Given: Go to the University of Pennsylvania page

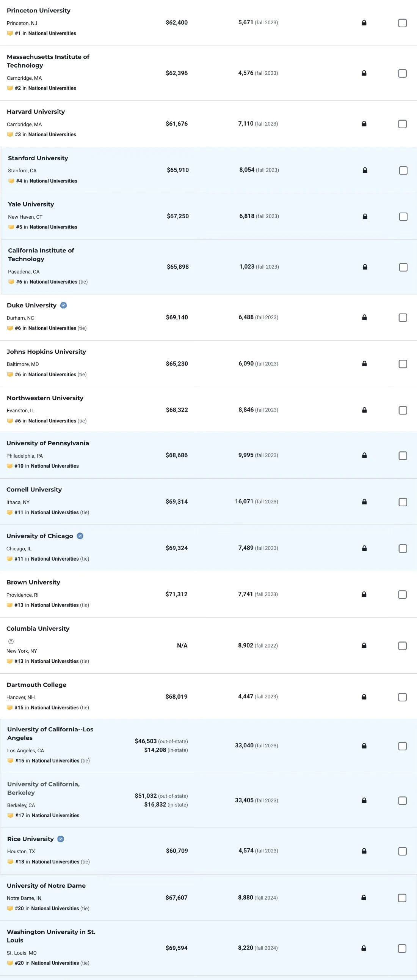Looking at the screenshot, I should (x=47, y=443).
